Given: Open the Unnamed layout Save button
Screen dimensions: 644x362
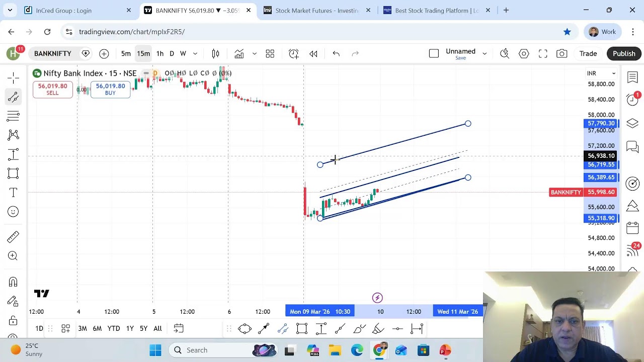Looking at the screenshot, I should pyautogui.click(x=460, y=54).
